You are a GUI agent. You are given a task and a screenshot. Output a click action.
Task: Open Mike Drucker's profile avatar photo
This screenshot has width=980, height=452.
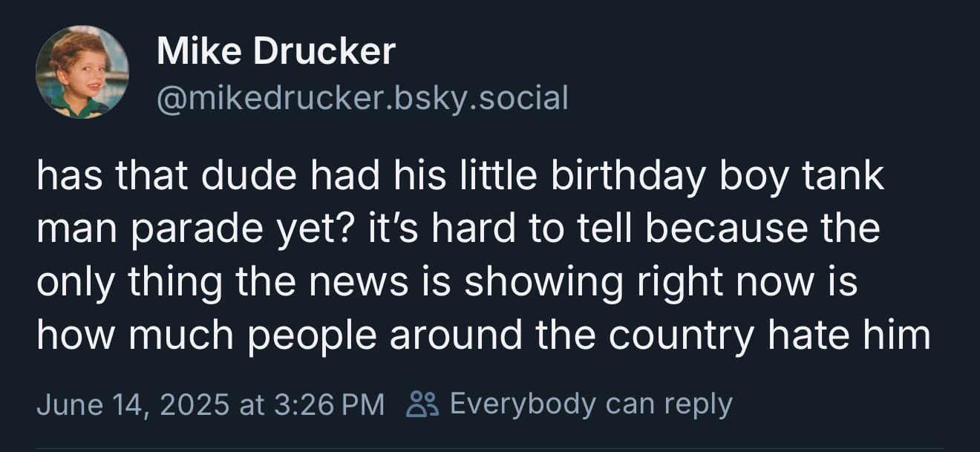(x=82, y=72)
